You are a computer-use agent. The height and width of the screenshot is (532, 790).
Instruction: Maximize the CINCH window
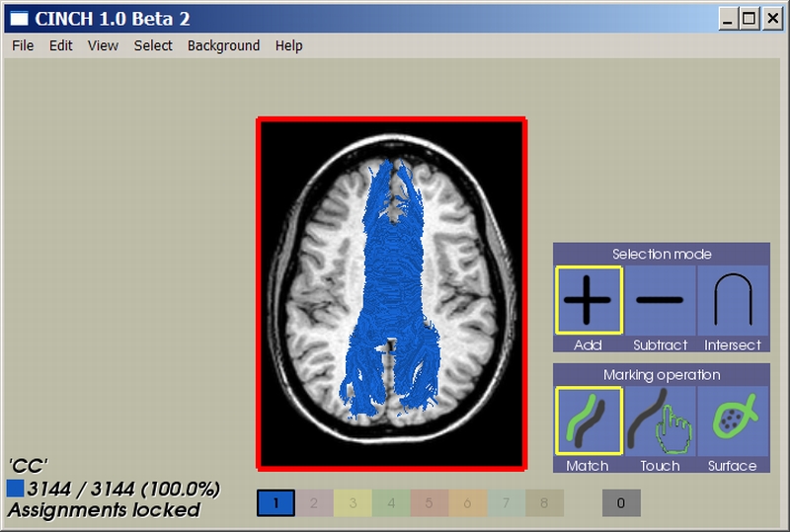[x=749, y=18]
